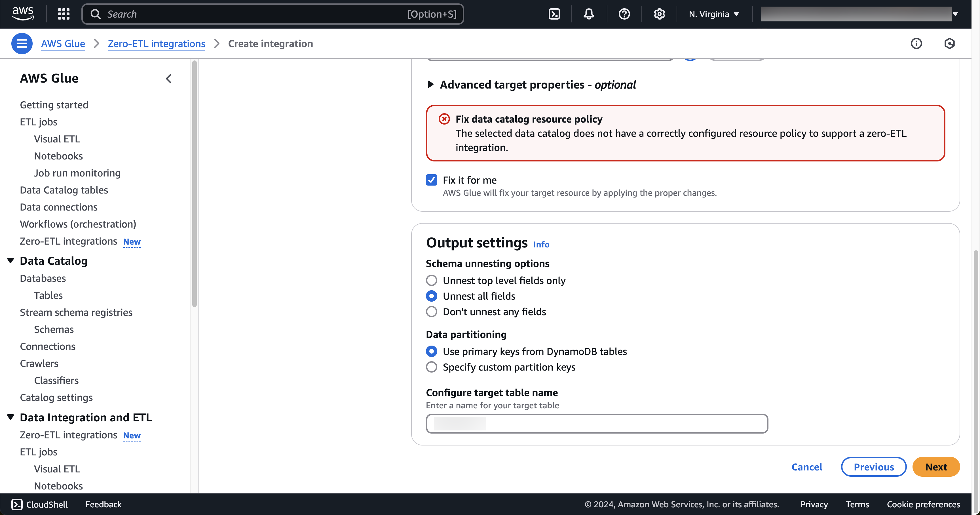Uncheck the Fix it for me checkbox
This screenshot has height=515, width=980.
coord(431,180)
